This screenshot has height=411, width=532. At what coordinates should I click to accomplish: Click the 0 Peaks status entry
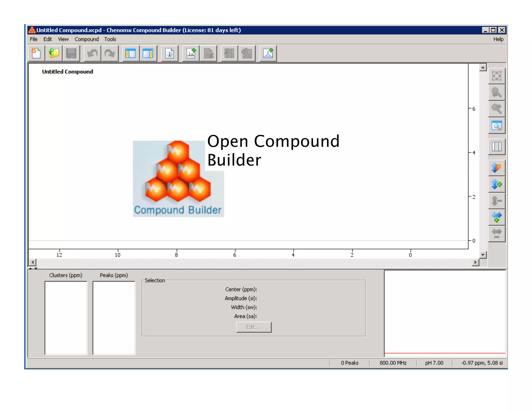point(350,363)
